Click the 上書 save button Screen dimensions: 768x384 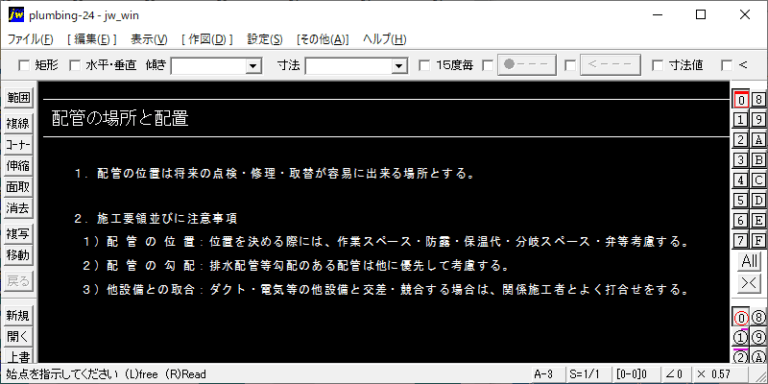tap(18, 357)
